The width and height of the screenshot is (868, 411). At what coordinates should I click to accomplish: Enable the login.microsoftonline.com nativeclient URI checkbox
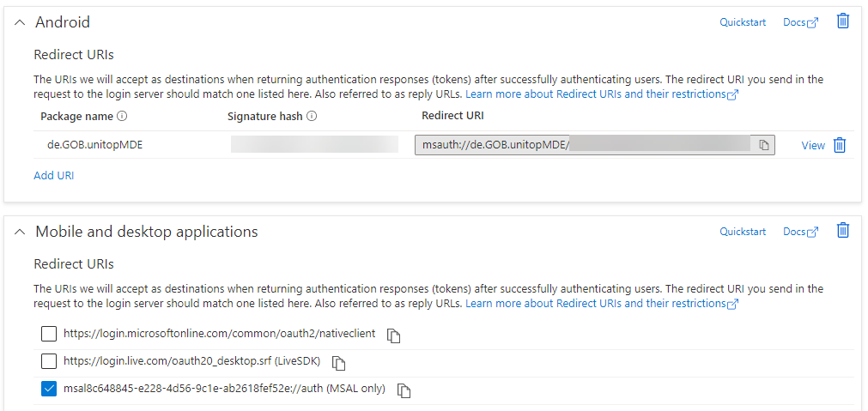click(49, 335)
